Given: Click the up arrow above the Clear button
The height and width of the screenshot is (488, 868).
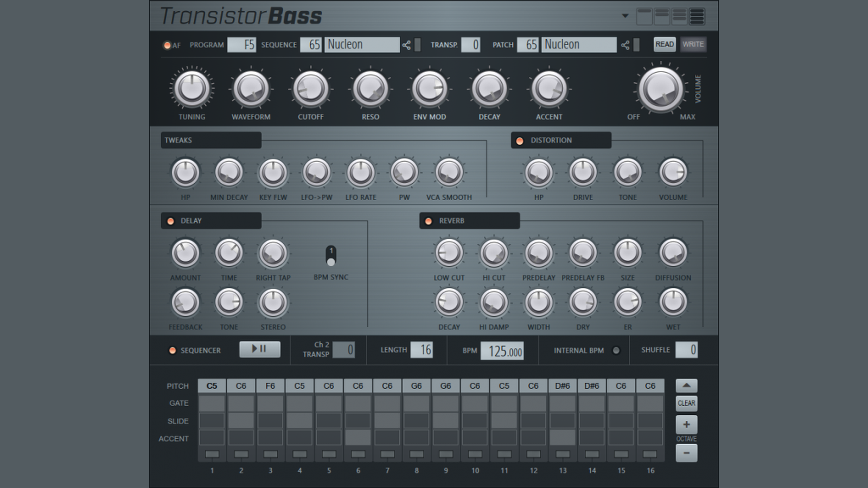Looking at the screenshot, I should 686,386.
